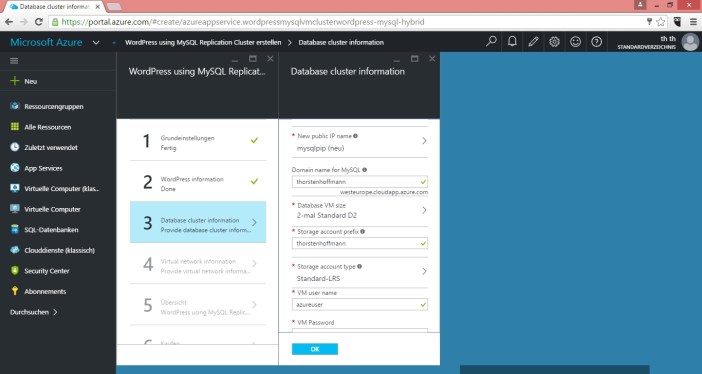Open step 4 Virtual network information
This screenshot has width=702, height=374.
click(x=198, y=264)
